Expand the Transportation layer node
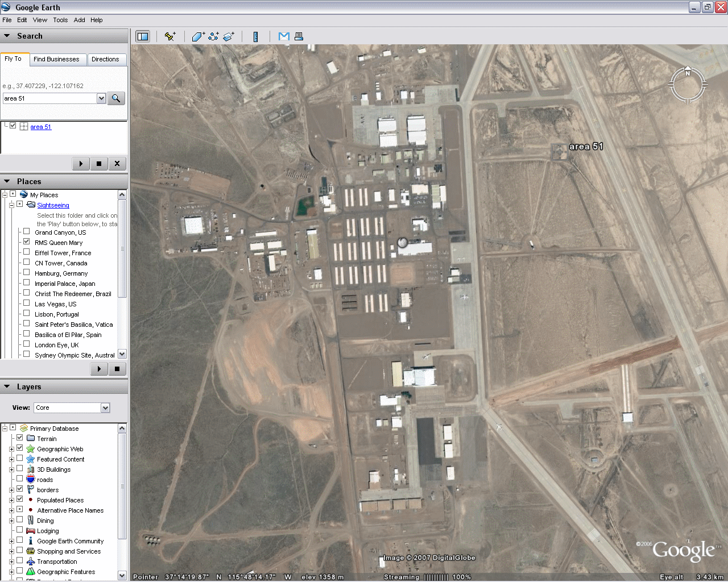This screenshot has width=728, height=582. (11, 562)
